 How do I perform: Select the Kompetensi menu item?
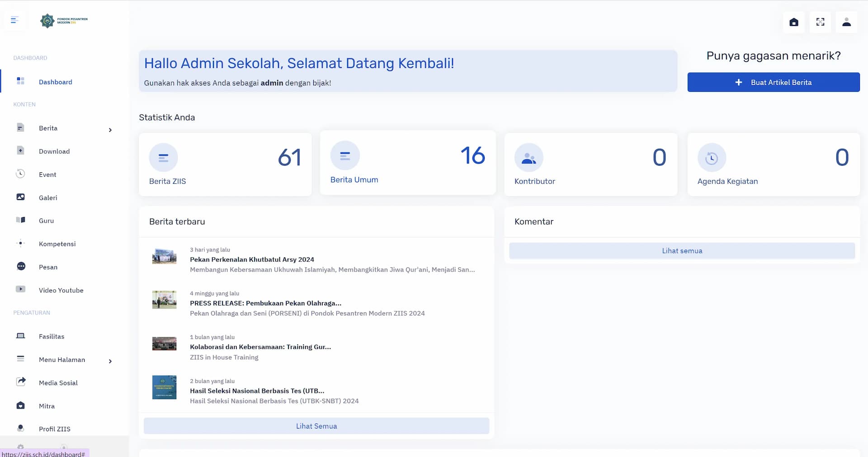(x=57, y=244)
